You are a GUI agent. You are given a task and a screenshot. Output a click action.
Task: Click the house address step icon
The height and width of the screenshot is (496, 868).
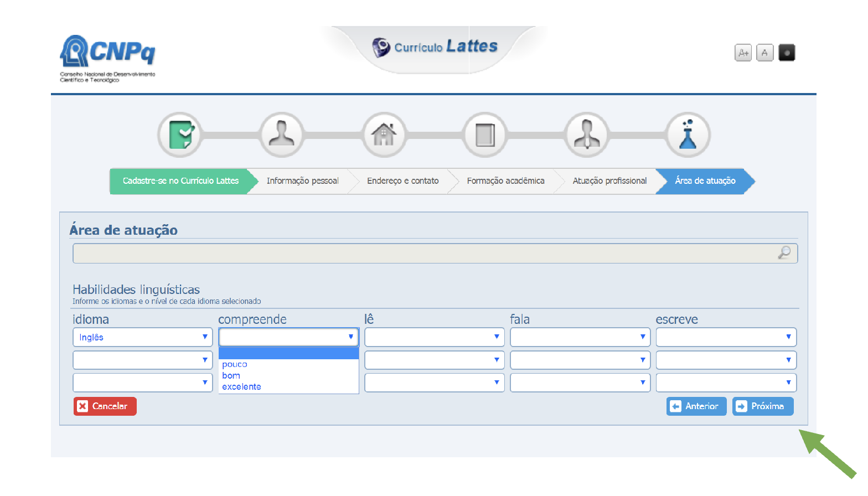pyautogui.click(x=384, y=135)
